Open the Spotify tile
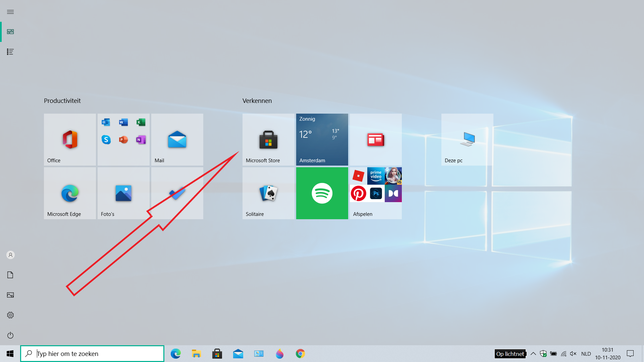Screen dimensions: 644x362 point(322,193)
